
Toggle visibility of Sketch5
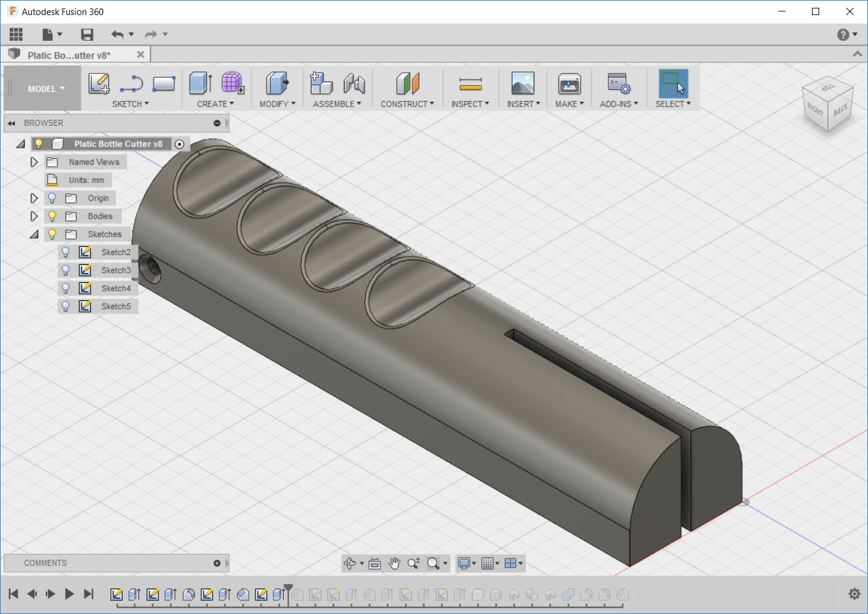pyautogui.click(x=65, y=306)
